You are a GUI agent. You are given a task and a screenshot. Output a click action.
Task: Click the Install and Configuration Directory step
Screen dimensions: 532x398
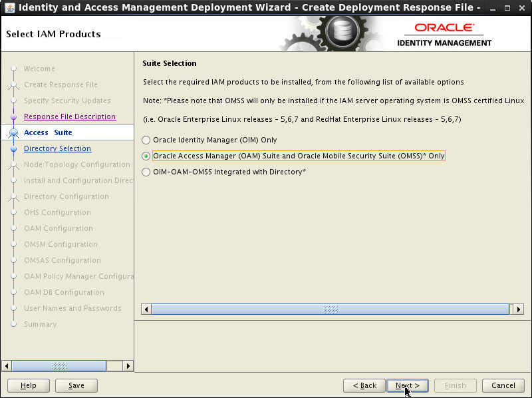pos(78,180)
